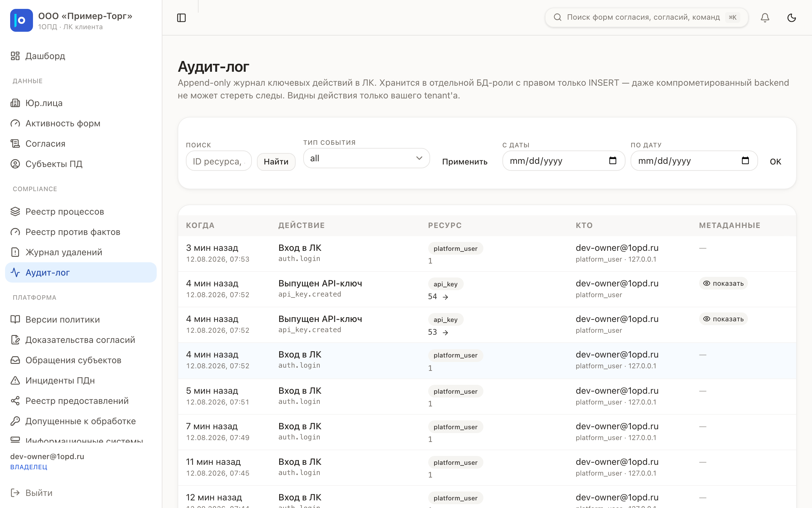Click ООО «Пример-Торг» organization name
The width and height of the screenshot is (812, 508).
pos(85,16)
